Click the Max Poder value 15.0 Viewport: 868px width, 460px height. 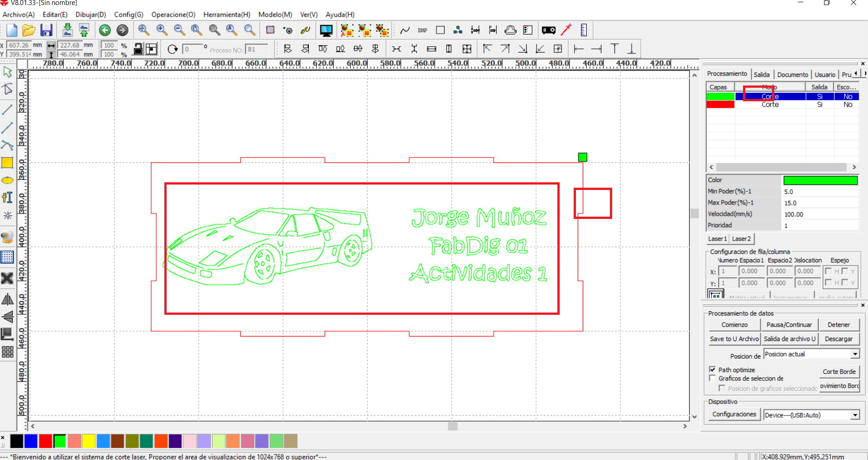[820, 203]
